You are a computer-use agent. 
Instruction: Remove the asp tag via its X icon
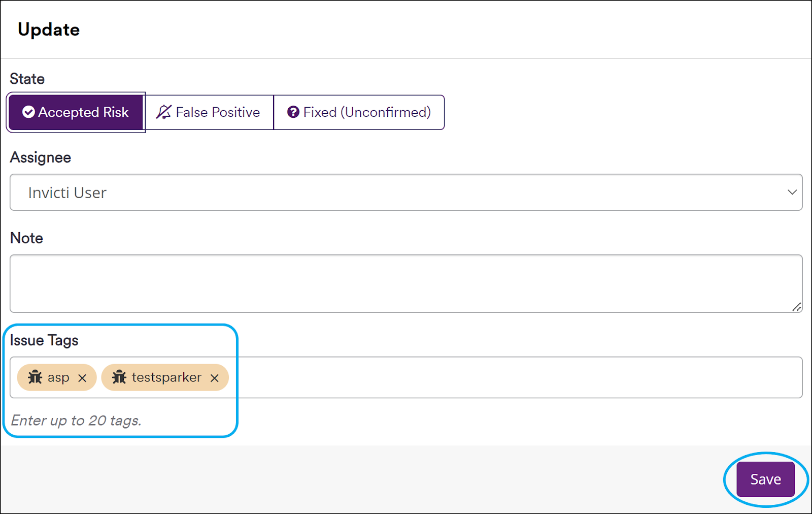coord(83,378)
